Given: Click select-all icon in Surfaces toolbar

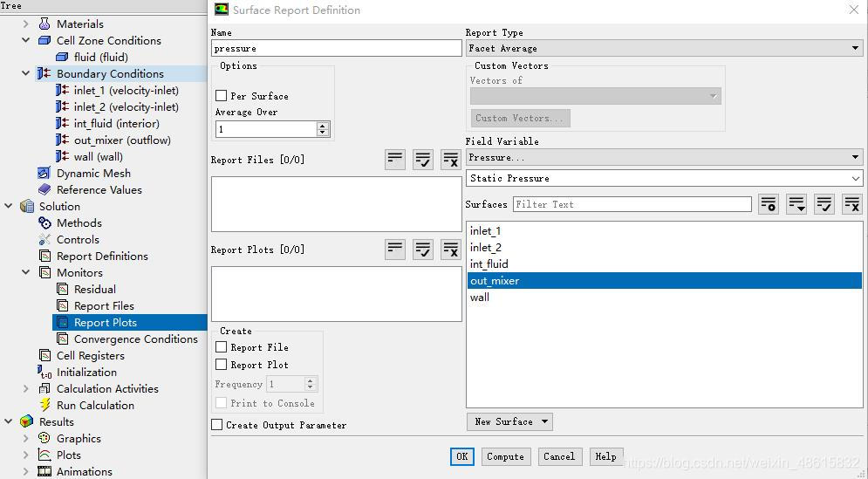Looking at the screenshot, I should [824, 204].
